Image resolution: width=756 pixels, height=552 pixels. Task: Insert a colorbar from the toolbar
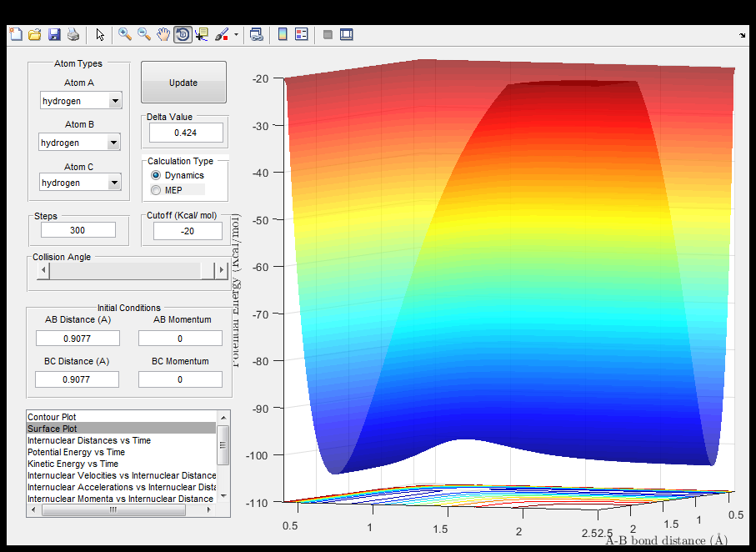click(283, 34)
